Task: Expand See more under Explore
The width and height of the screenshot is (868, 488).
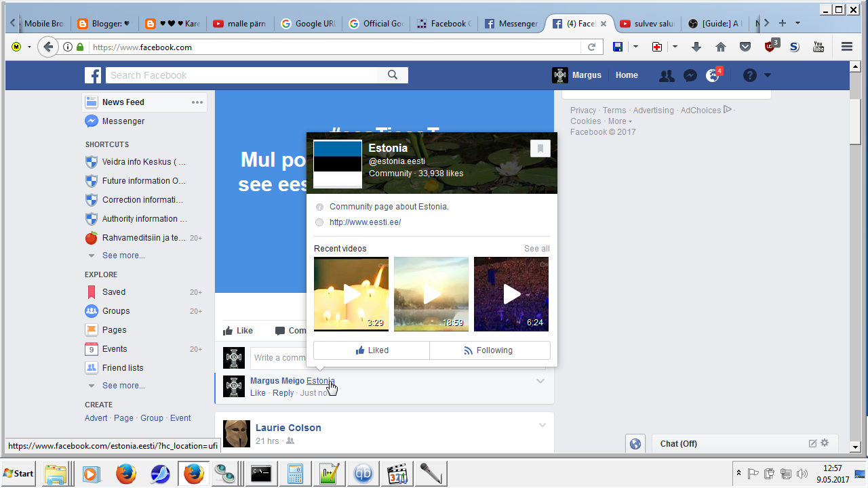Action: [x=123, y=386]
